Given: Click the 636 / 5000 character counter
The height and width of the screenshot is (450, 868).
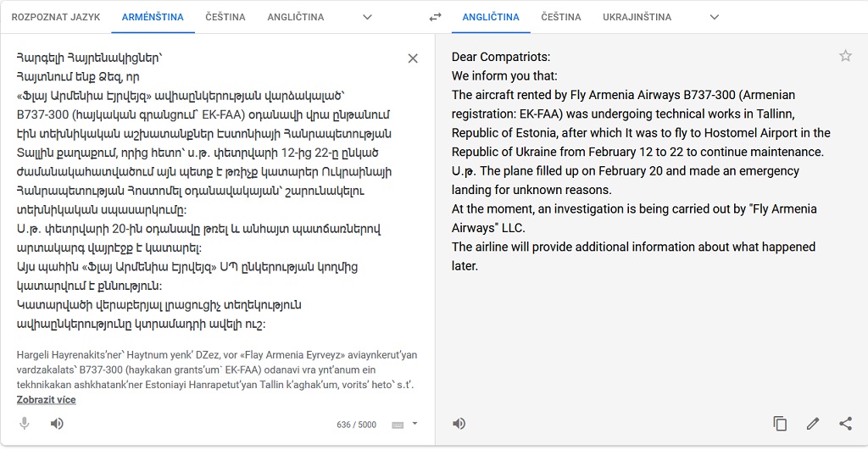Looking at the screenshot, I should (x=357, y=425).
